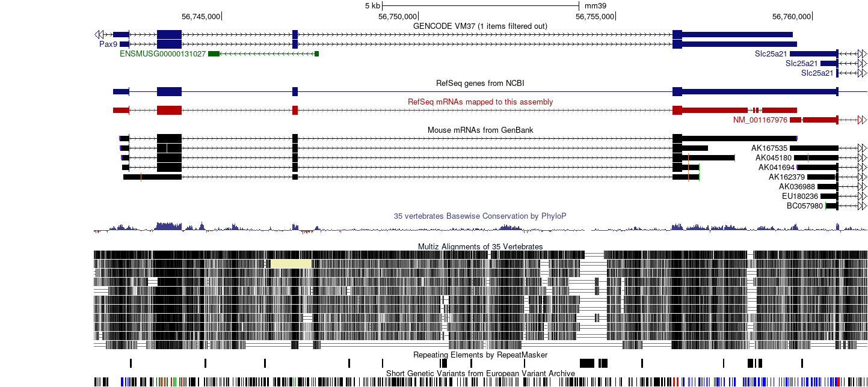Open Mouse mRNAs from GenBank track title
The width and height of the screenshot is (868, 387).
click(x=480, y=130)
